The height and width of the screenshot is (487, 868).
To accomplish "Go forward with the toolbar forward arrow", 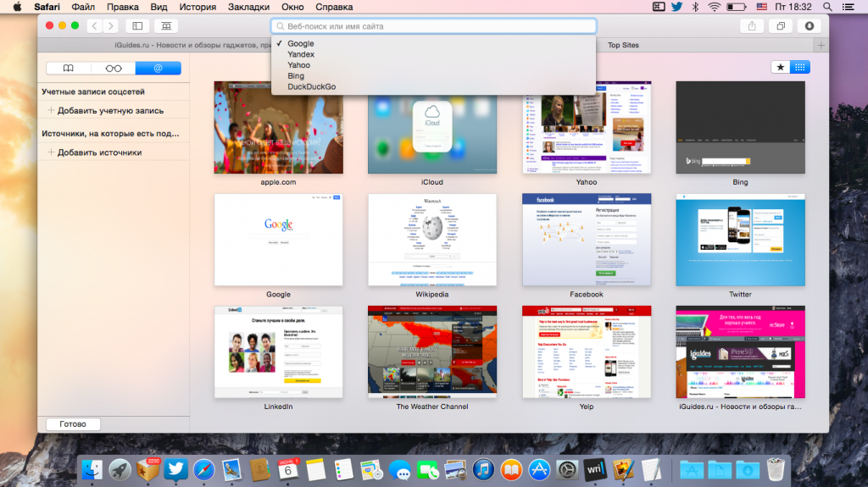I will point(111,26).
